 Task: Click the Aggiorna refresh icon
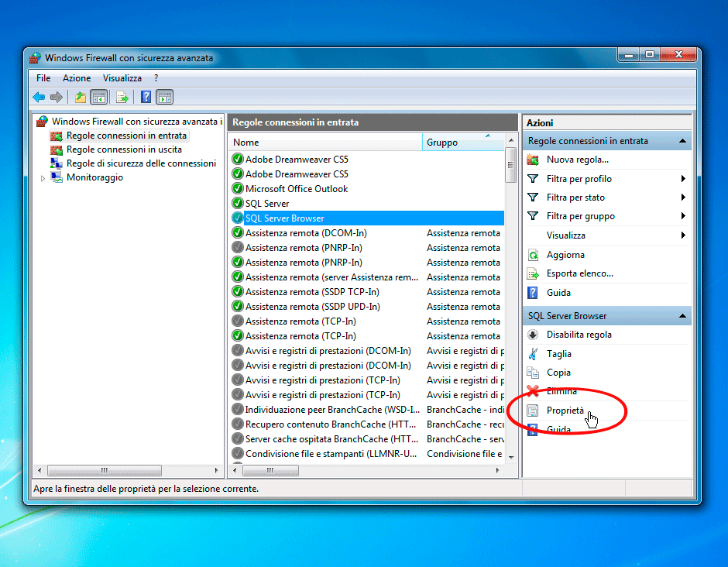coord(533,255)
